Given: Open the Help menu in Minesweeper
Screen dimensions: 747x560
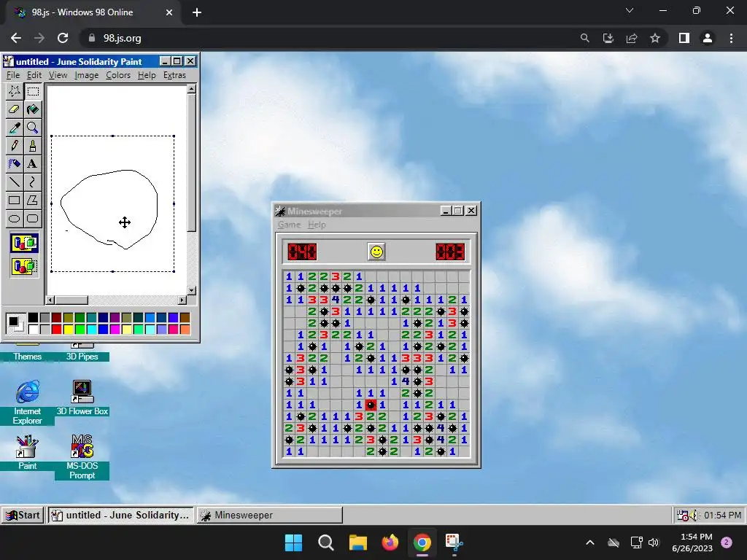Looking at the screenshot, I should coord(317,225).
